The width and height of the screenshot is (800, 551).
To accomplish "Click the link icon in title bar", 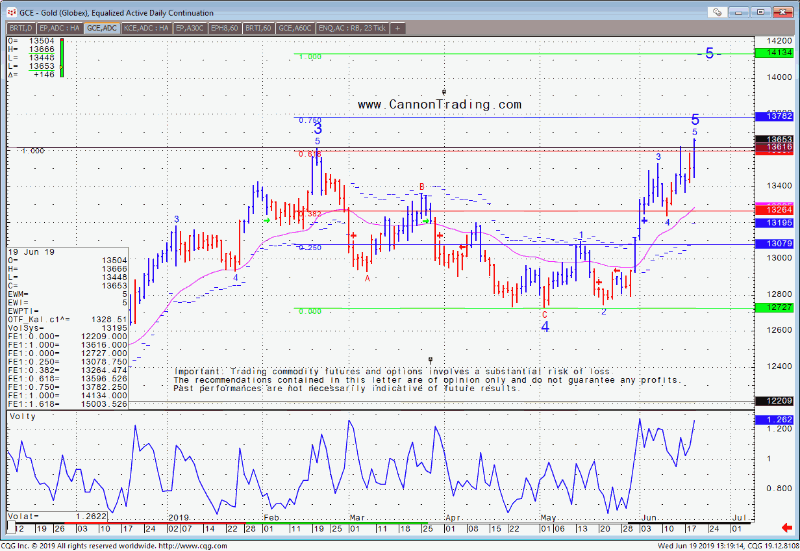I will (x=718, y=11).
